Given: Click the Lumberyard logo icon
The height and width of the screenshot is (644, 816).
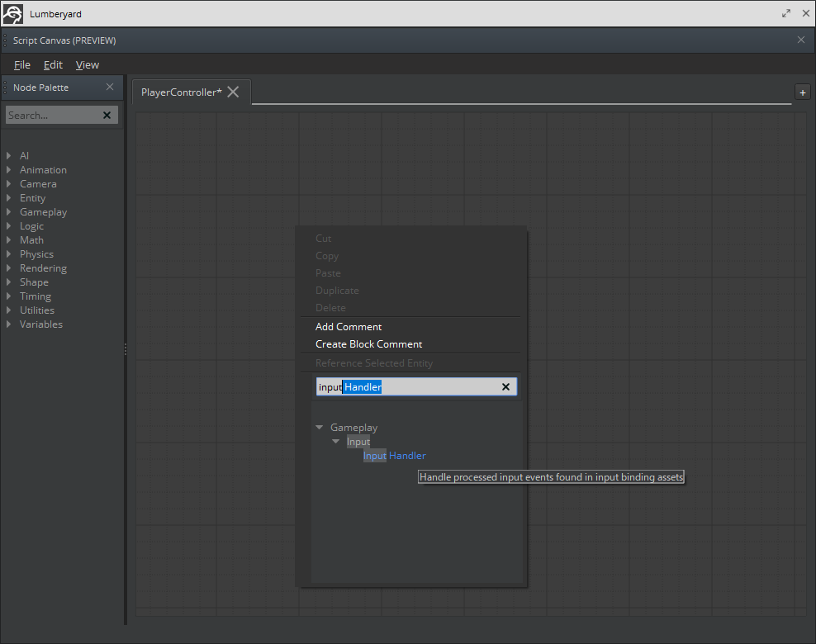Looking at the screenshot, I should click(12, 14).
